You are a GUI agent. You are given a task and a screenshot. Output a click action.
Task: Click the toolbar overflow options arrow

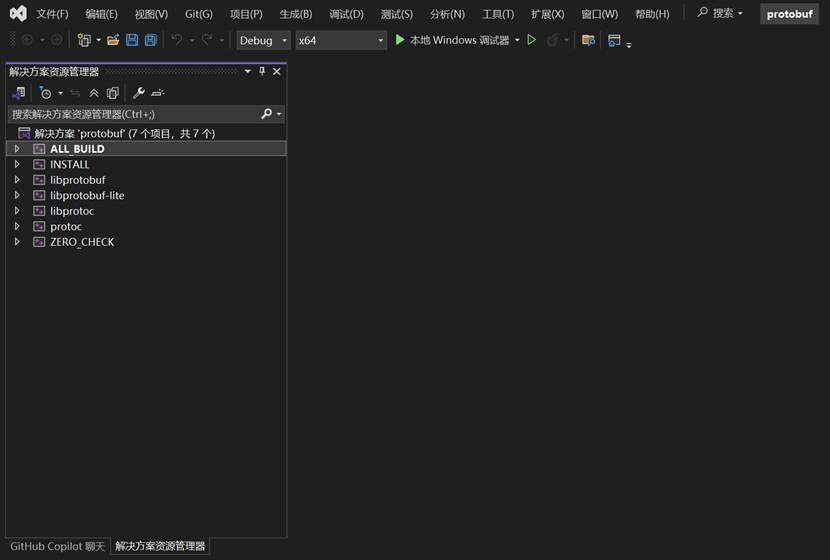(x=629, y=44)
